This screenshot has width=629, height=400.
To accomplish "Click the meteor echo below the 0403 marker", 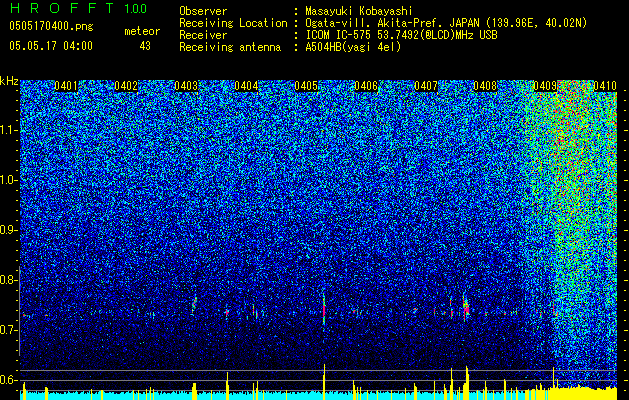I will point(195,305).
